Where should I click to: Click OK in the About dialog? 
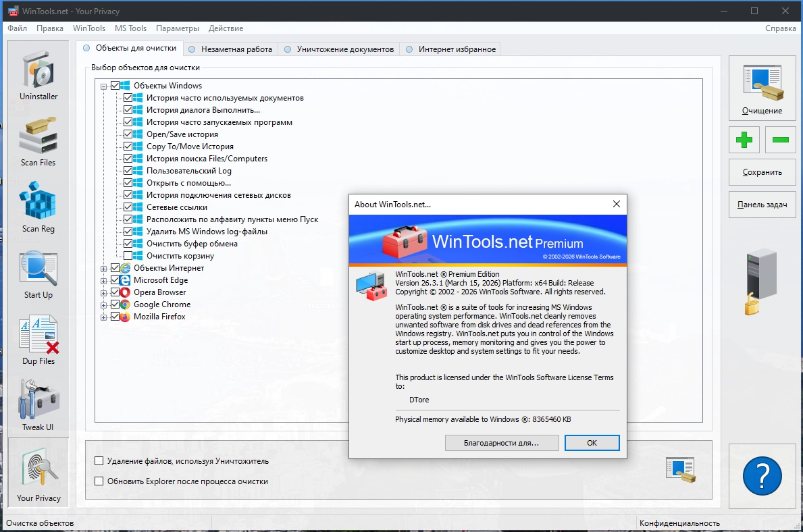592,443
